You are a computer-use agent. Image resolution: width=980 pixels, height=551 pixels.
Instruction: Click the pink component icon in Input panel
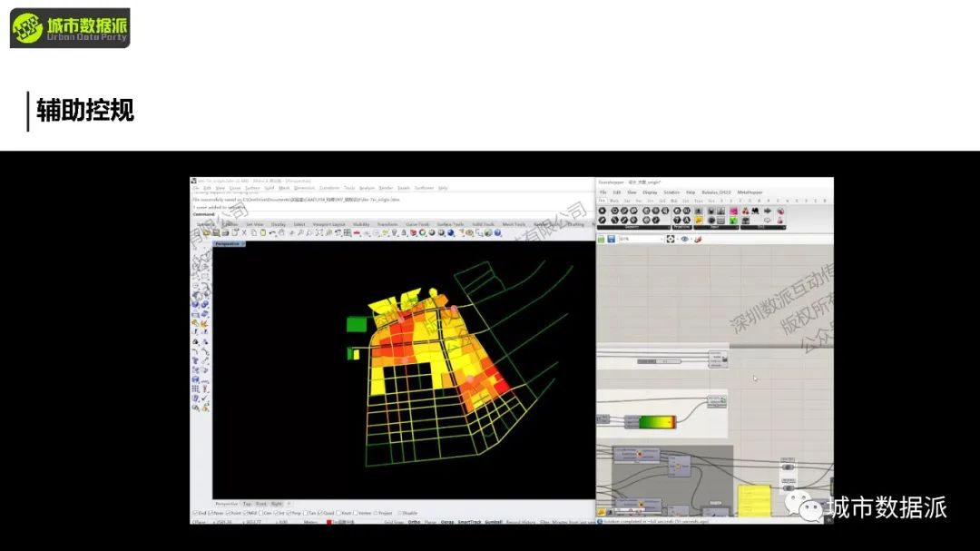click(734, 211)
